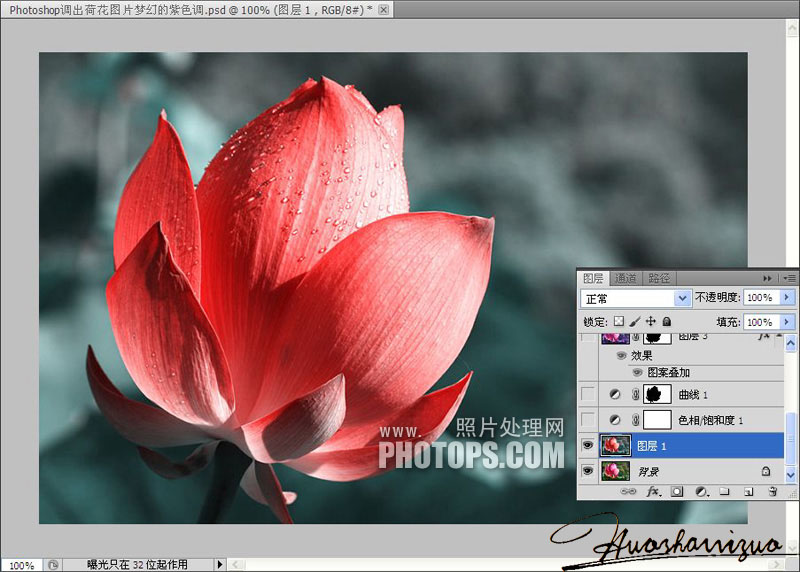Click 色相/饱和度 1 white mask thumbnail
Screen dimensions: 800x572
point(657,420)
